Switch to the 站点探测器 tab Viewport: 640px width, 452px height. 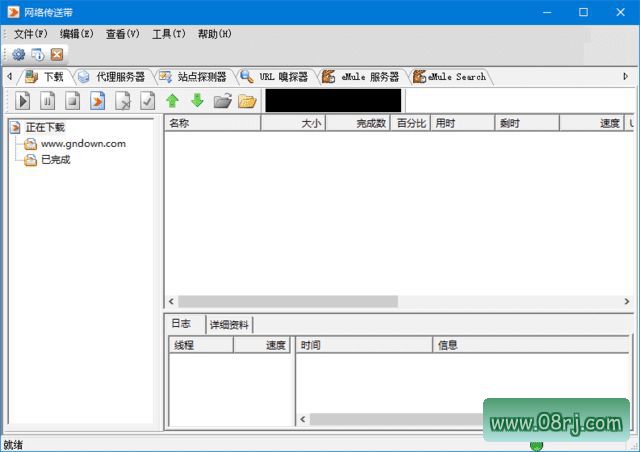tap(193, 77)
